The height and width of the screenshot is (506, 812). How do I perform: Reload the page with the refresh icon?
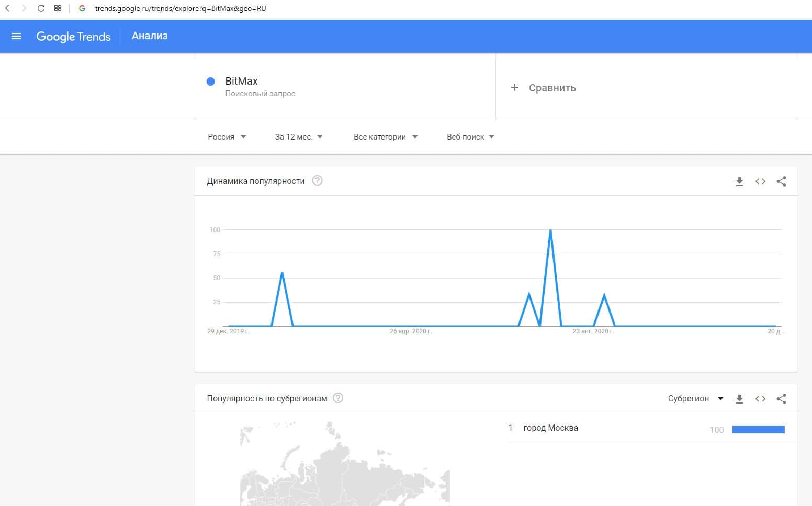(x=41, y=8)
